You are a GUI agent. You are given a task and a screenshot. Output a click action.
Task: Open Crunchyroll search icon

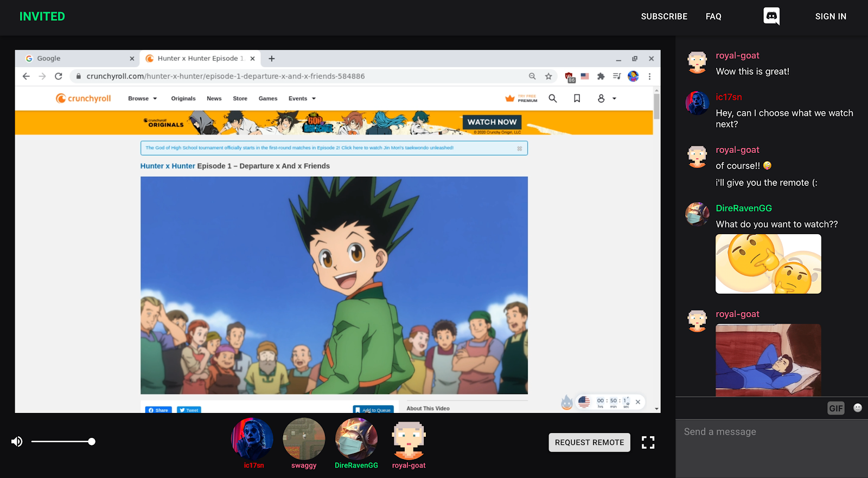pos(553,98)
